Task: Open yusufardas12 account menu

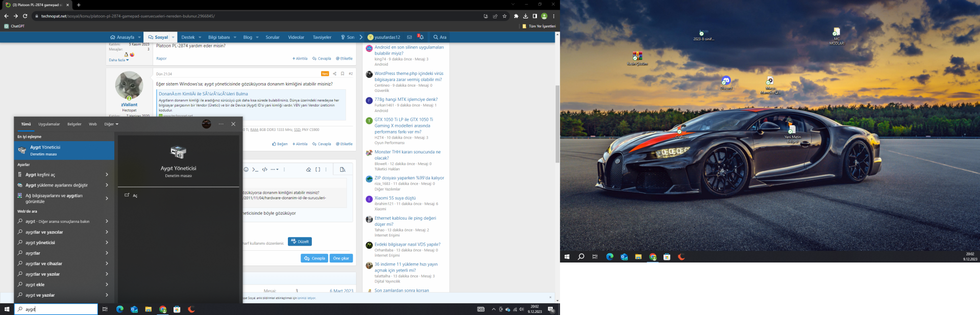Action: point(384,37)
